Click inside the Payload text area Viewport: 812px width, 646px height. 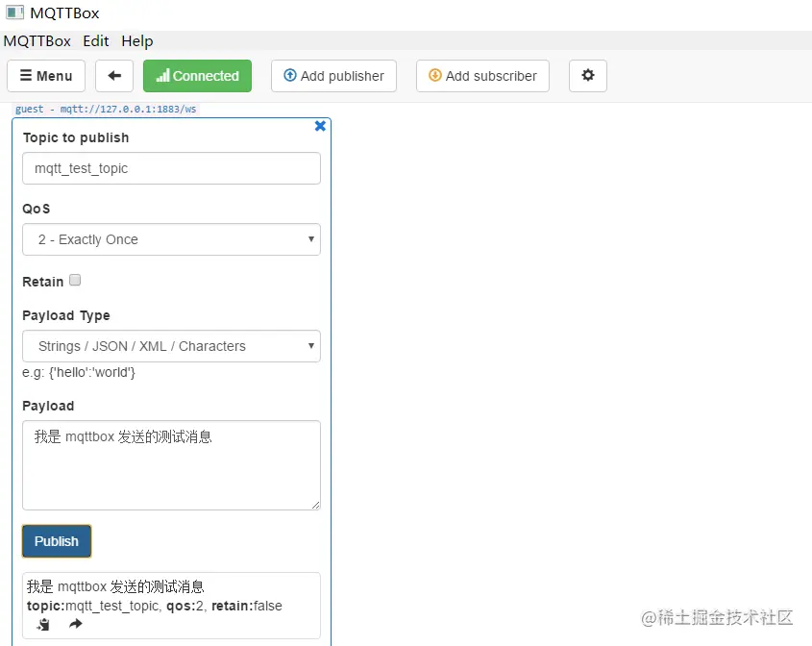pos(171,465)
